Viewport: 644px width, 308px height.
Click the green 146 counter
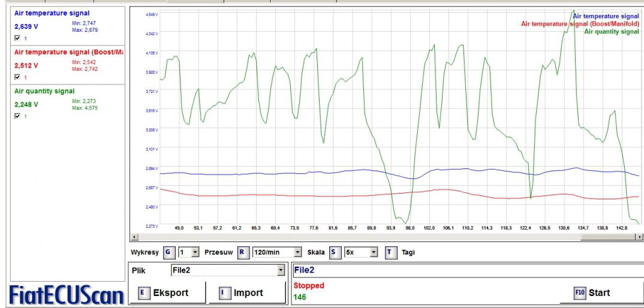(300, 297)
